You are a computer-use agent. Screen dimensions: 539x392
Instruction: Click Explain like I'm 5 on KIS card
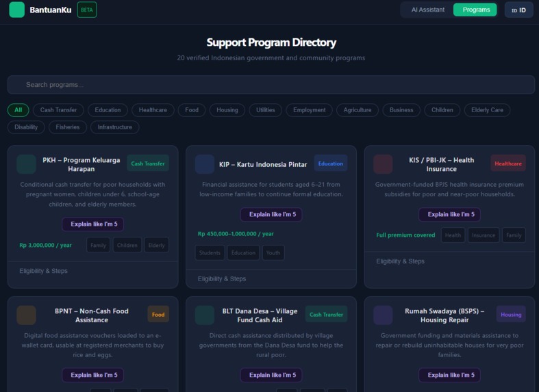tap(450, 215)
